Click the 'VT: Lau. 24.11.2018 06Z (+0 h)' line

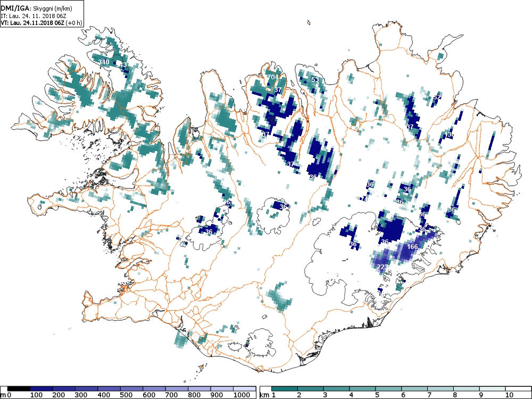tap(41, 23)
